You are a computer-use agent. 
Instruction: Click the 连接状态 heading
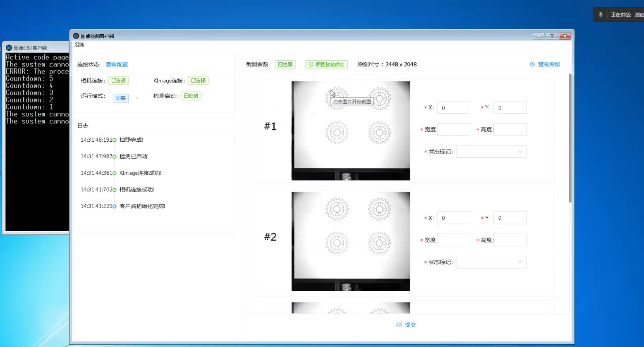[x=89, y=64]
